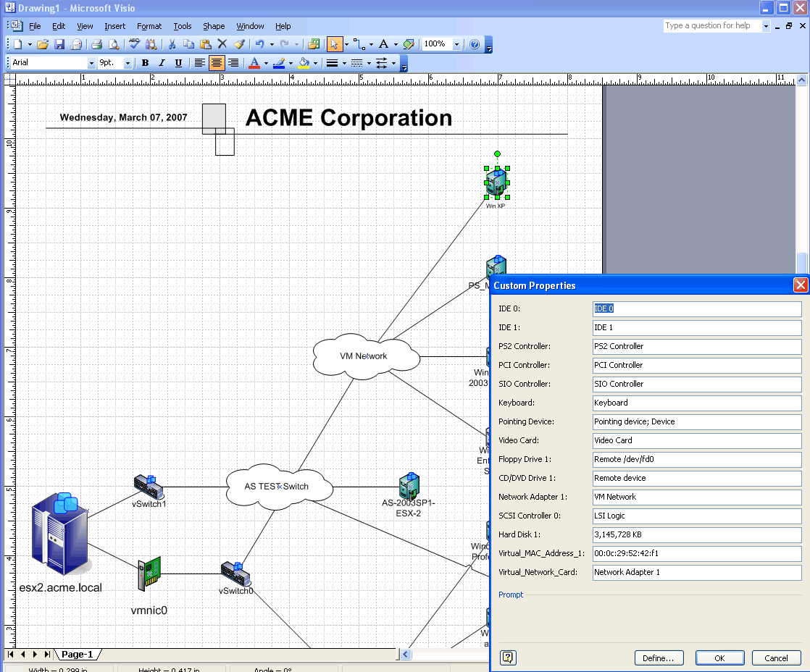Click the Network Adapter 1 value field
The height and width of the screenshot is (672, 810).
[x=697, y=497]
